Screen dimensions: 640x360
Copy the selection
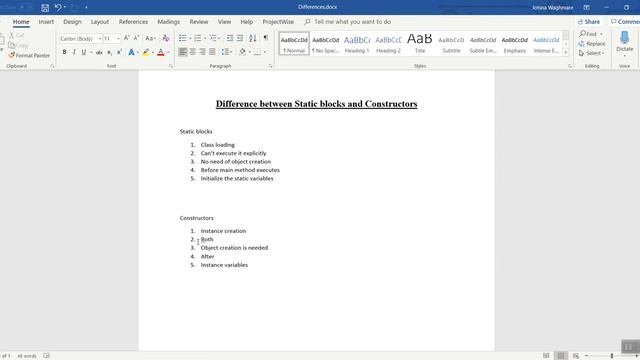18,45
